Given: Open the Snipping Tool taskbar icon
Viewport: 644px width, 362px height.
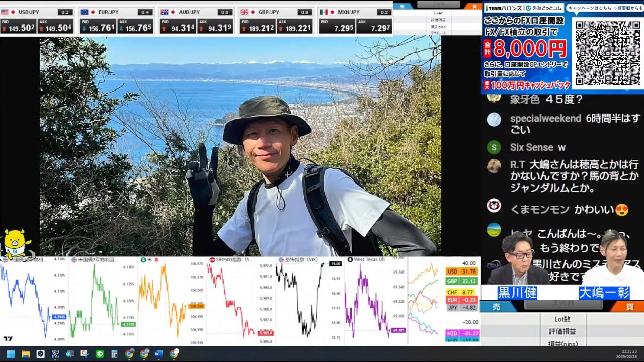Looking at the screenshot, I should 85,354.
